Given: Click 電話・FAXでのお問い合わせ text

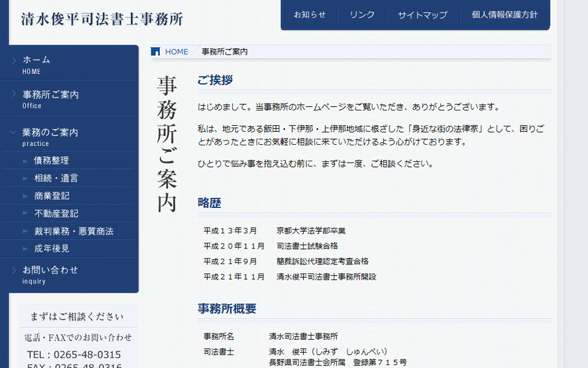Looking at the screenshot, I should [x=78, y=337].
